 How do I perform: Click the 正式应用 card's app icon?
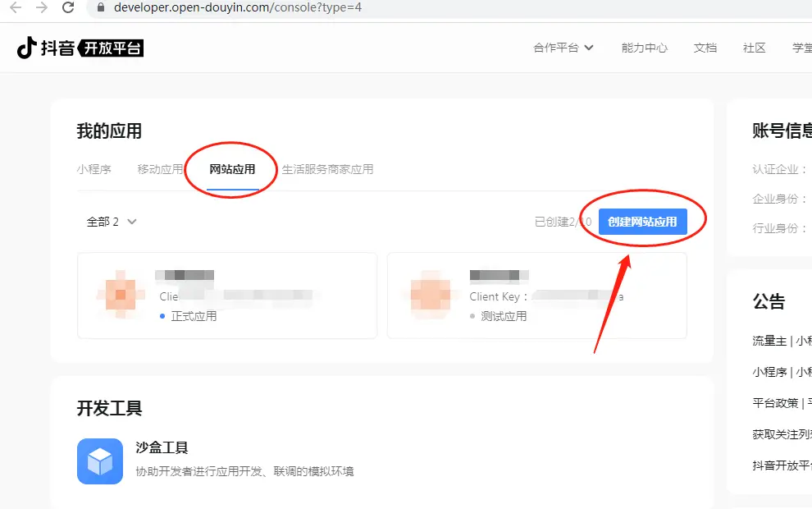click(x=120, y=295)
